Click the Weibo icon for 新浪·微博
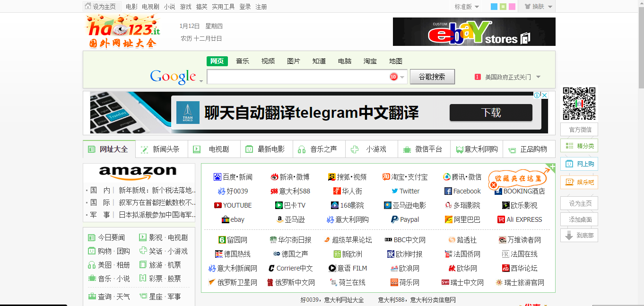The height and width of the screenshot is (306, 644). coord(274,177)
